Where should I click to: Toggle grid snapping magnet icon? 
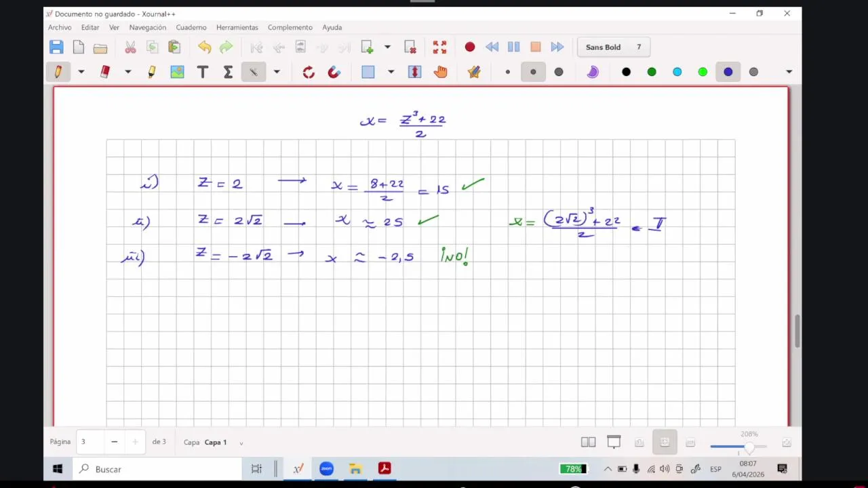pos(334,72)
